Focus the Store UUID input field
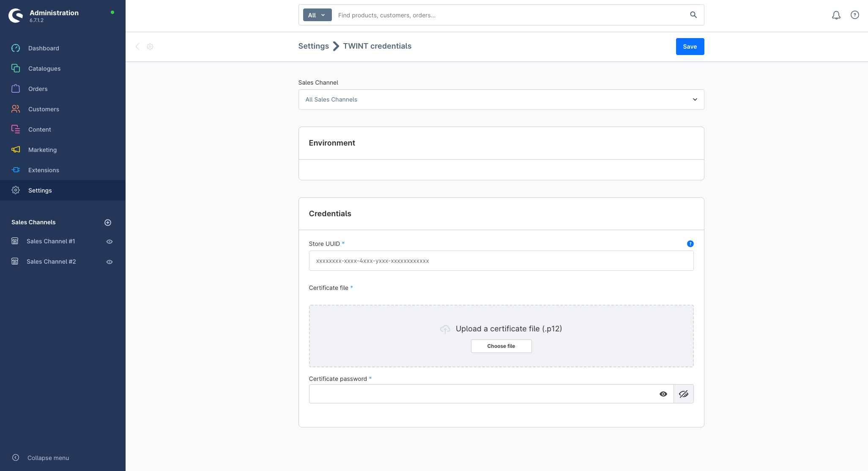This screenshot has height=471, width=868. coord(501,261)
